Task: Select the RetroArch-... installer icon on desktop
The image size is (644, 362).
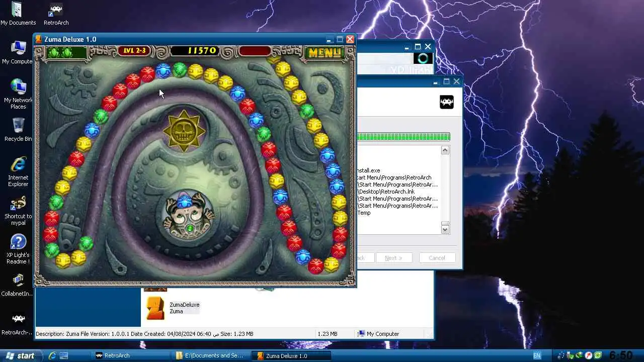Action: point(18,323)
